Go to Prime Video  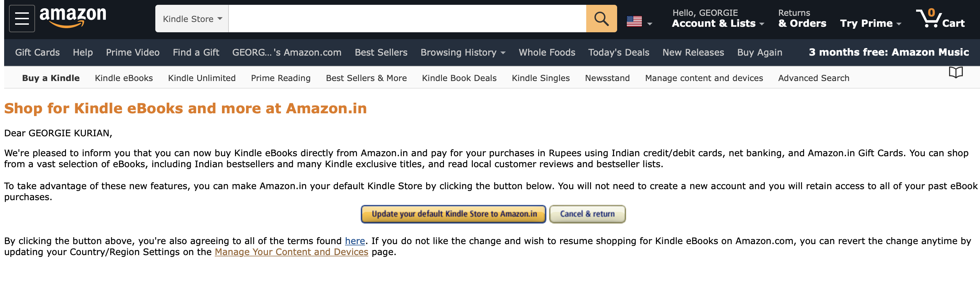pyautogui.click(x=132, y=53)
